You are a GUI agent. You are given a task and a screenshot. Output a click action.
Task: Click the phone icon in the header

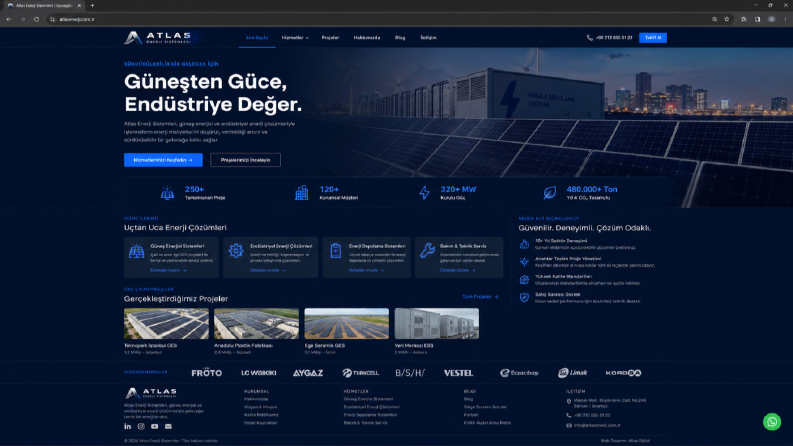(589, 37)
